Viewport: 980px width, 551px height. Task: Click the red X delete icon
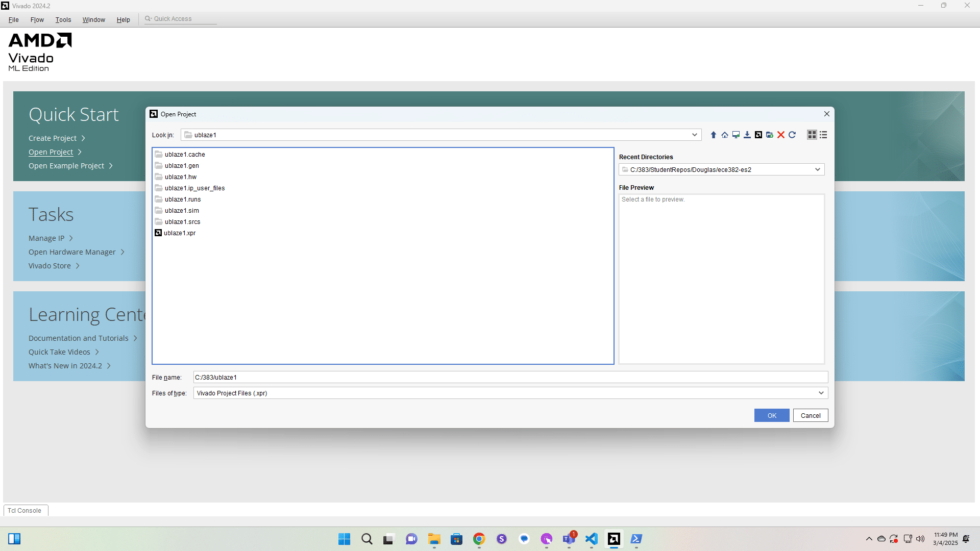781,135
